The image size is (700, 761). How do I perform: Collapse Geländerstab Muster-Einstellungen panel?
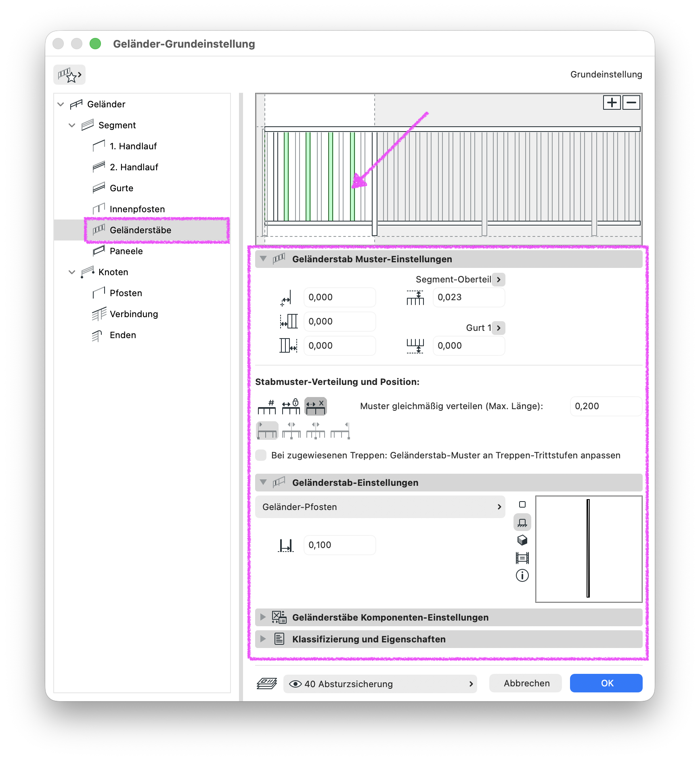[x=263, y=259]
